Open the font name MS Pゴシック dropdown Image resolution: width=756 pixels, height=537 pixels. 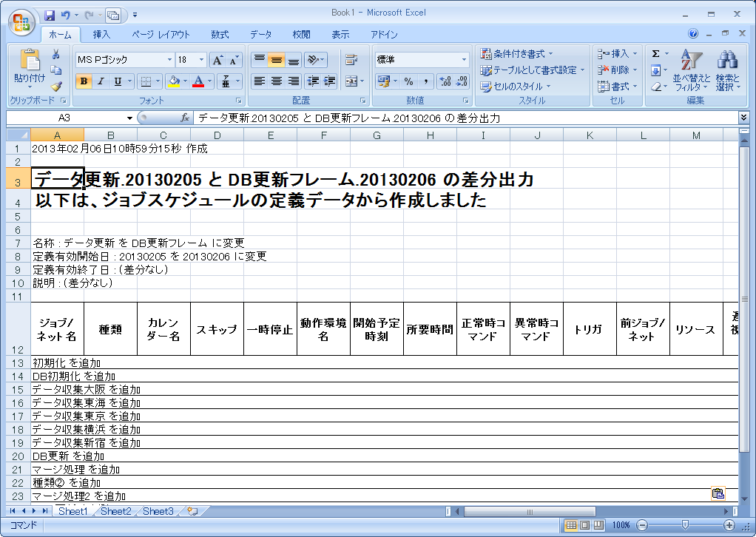169,60
